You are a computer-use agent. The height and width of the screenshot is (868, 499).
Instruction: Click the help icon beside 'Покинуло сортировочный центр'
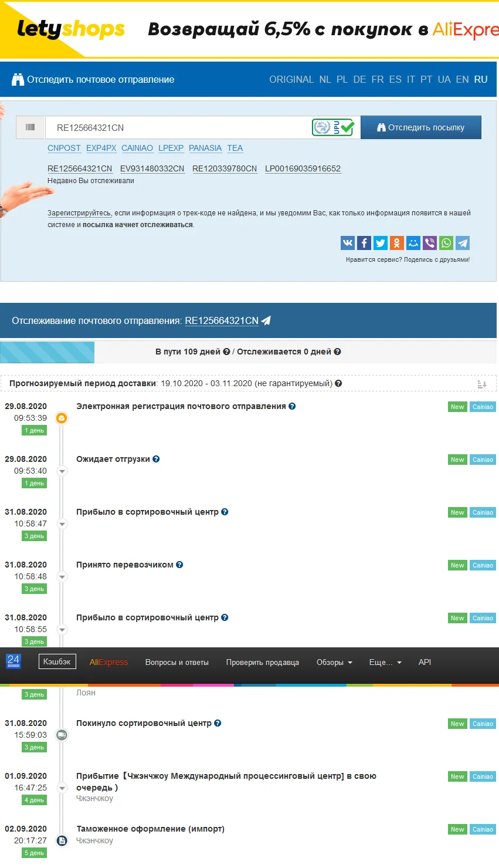coord(218,723)
